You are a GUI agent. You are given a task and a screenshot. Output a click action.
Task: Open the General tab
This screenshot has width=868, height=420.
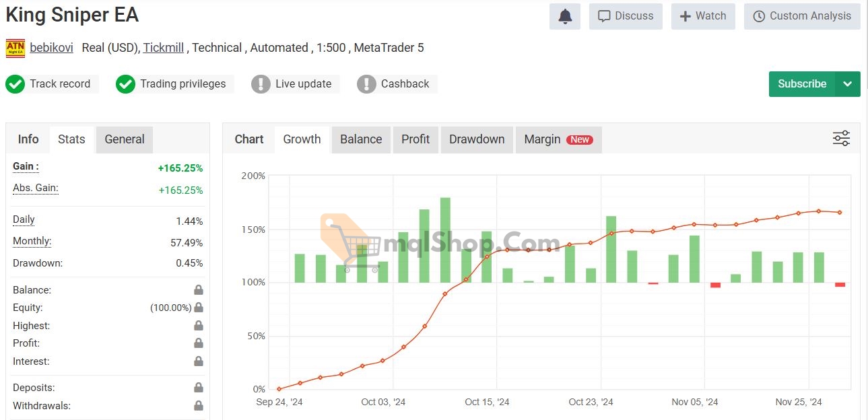pos(125,139)
